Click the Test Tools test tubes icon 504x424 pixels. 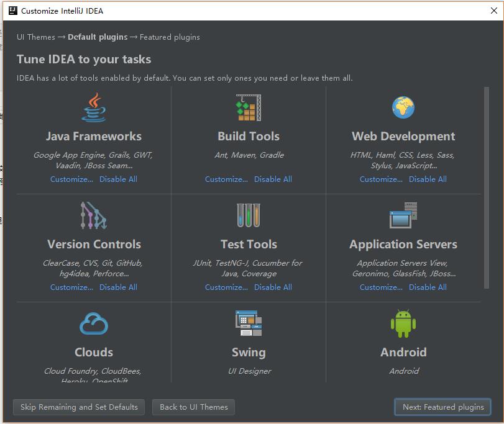pos(249,215)
